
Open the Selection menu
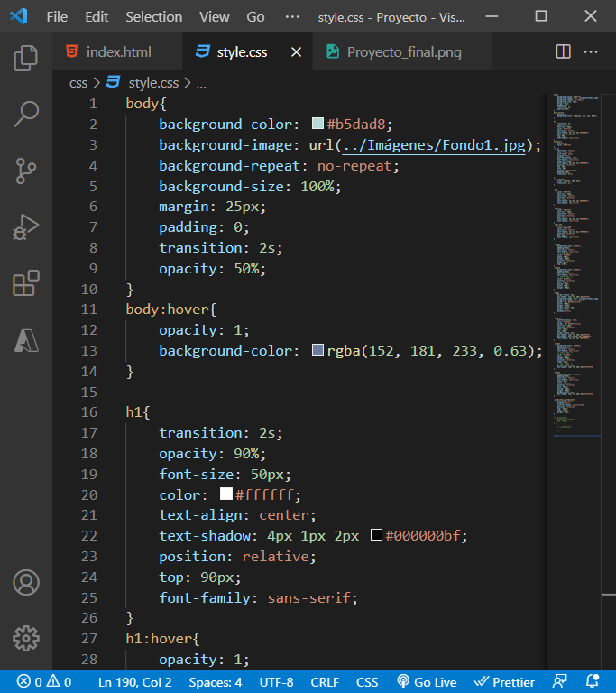pyautogui.click(x=154, y=17)
